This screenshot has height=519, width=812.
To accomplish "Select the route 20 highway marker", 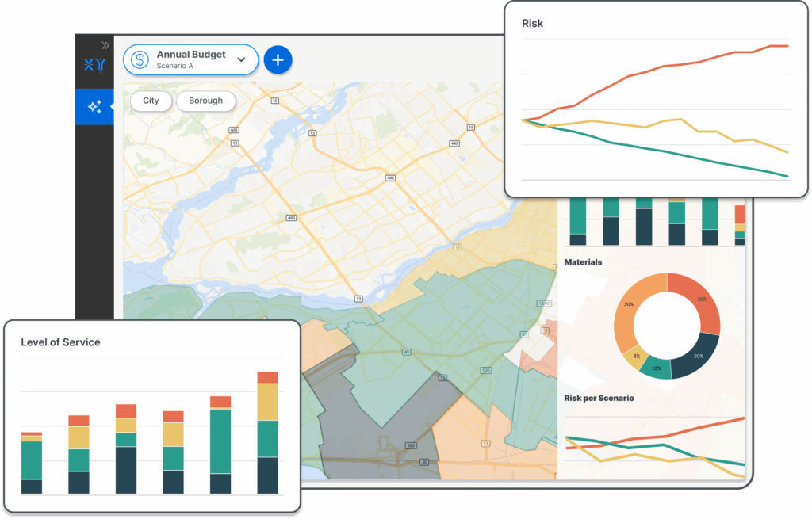I will tap(424, 462).
